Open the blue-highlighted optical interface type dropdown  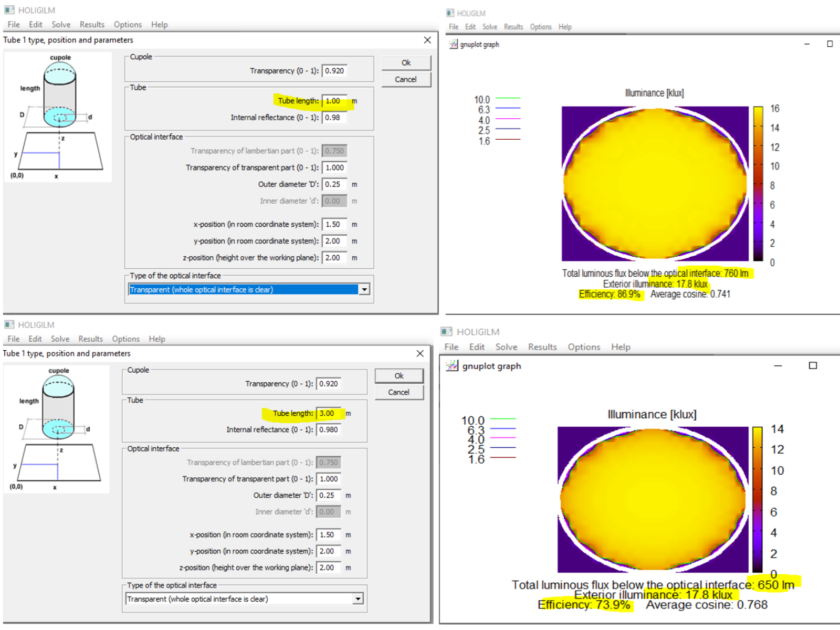[364, 290]
